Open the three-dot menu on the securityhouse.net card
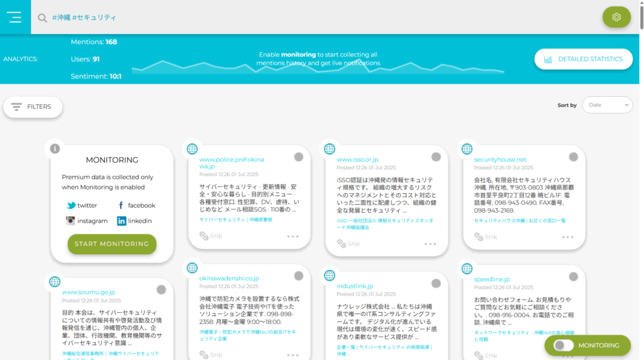The width and height of the screenshot is (644, 360). pos(568,237)
